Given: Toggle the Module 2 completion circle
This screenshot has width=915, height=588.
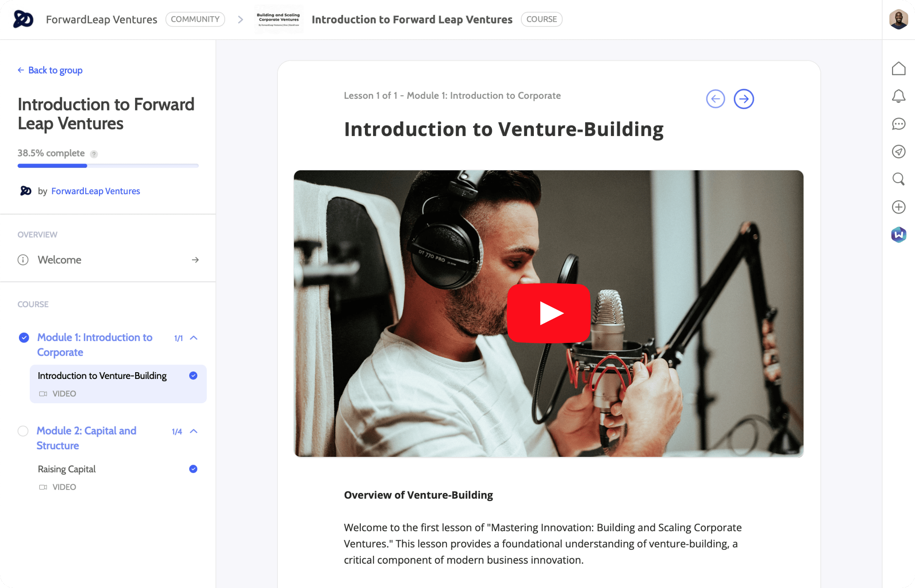Looking at the screenshot, I should [x=23, y=431].
